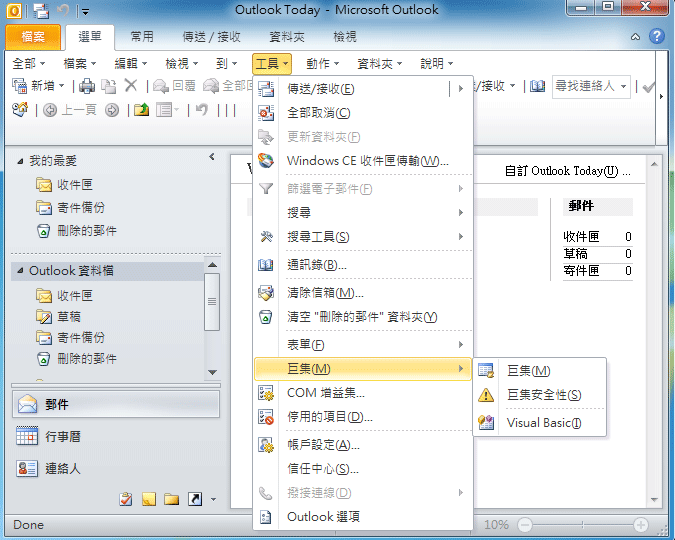Open the 收件匣 folder under Outlook 資料檔
Viewport: 675px width, 540px height.
tap(64, 296)
